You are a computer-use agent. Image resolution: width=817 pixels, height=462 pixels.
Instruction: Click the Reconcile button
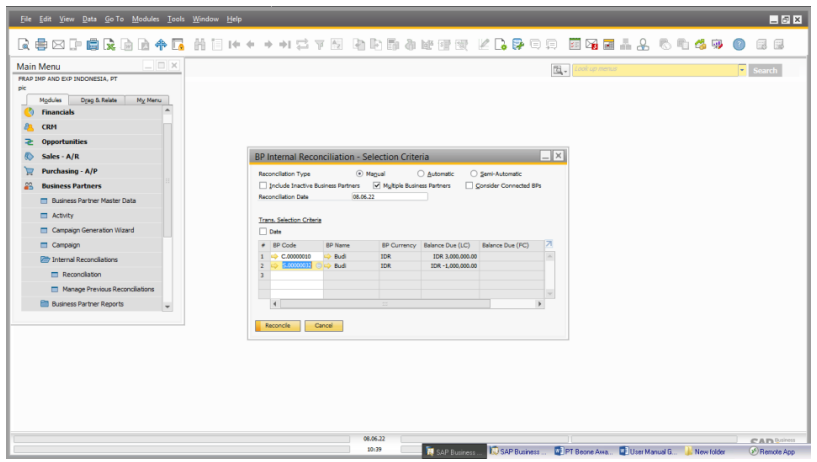(278, 326)
